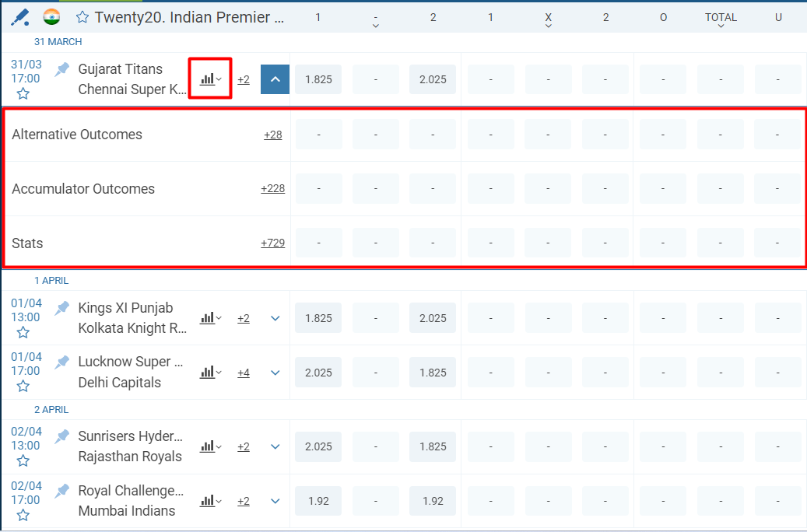Star the 01/04 13:00 Kings XI Punjab match
Screen dimensions: 807x532
click(23, 332)
